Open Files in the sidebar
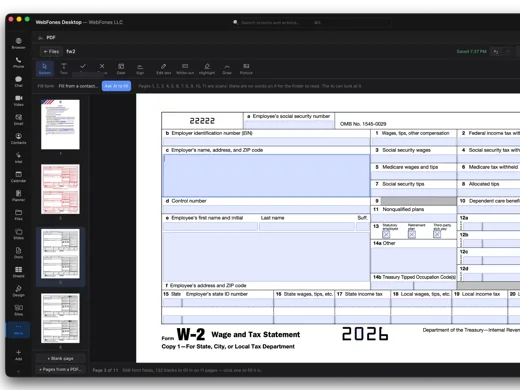 (18, 215)
